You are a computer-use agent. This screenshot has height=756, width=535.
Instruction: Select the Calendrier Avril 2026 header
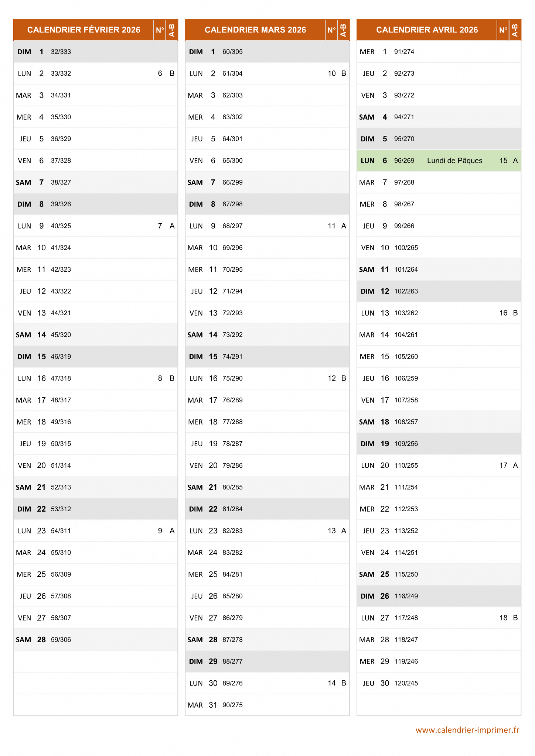(x=427, y=30)
